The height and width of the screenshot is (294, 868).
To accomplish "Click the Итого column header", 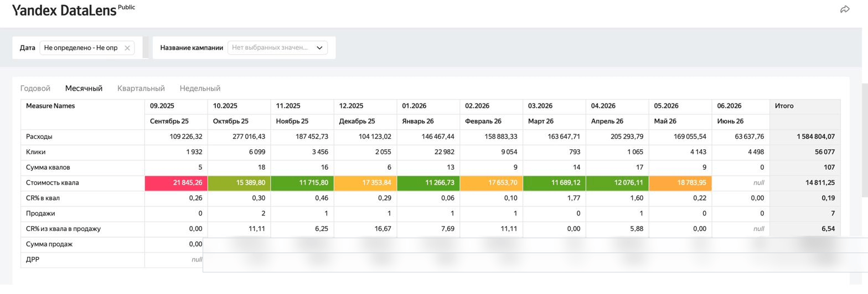I will pyautogui.click(x=784, y=106).
